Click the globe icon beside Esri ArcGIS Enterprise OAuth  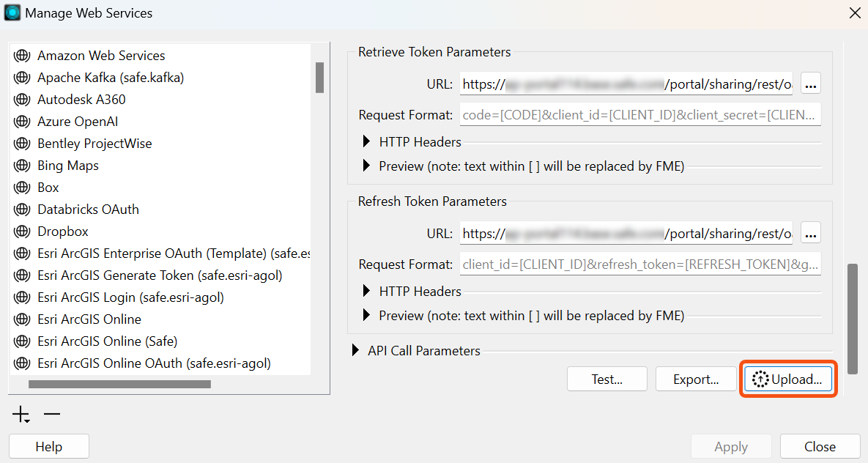22,253
